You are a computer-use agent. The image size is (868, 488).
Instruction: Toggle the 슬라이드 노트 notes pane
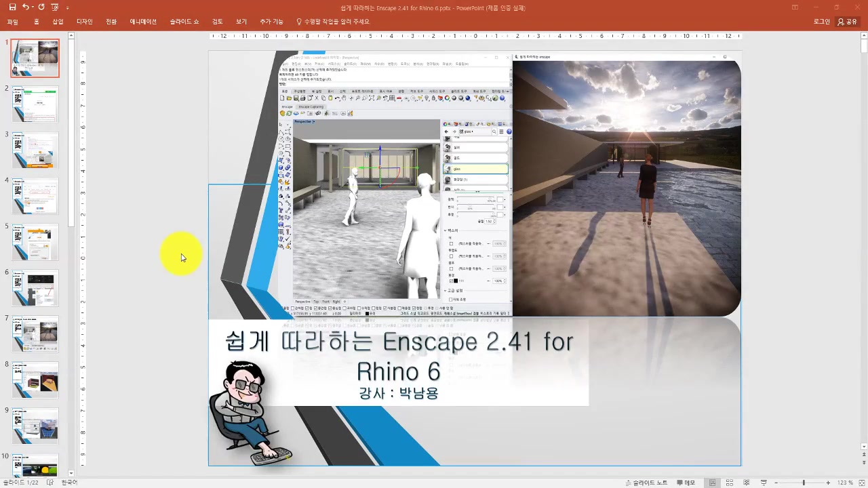[x=646, y=483]
